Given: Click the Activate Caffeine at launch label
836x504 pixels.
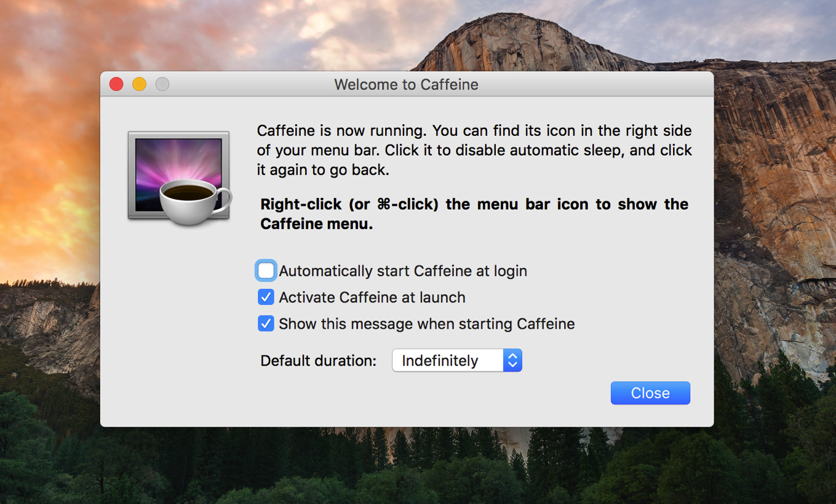Looking at the screenshot, I should (x=372, y=297).
